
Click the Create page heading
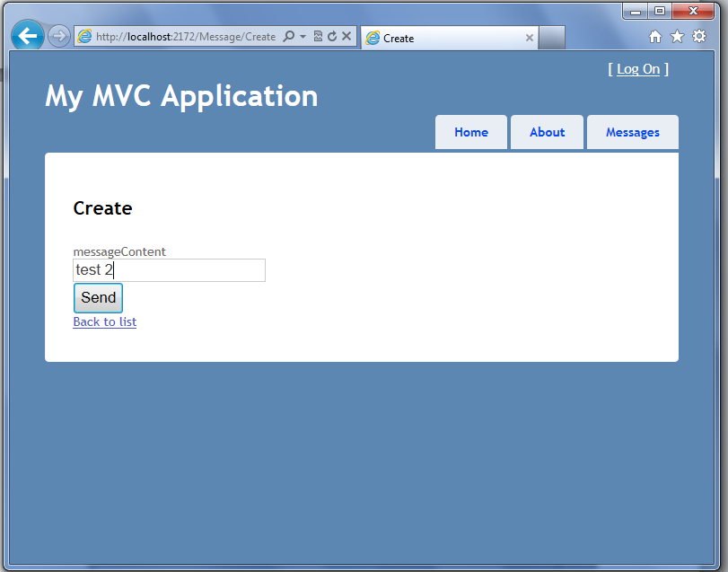point(102,208)
